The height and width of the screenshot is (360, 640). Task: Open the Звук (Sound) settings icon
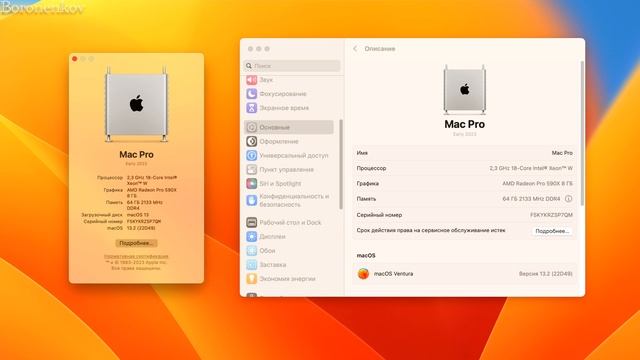coord(251,80)
